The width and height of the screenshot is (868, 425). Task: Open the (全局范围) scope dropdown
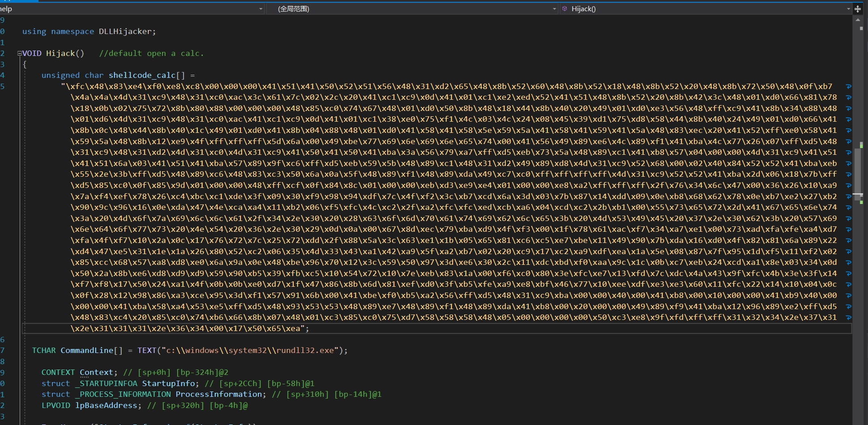412,8
